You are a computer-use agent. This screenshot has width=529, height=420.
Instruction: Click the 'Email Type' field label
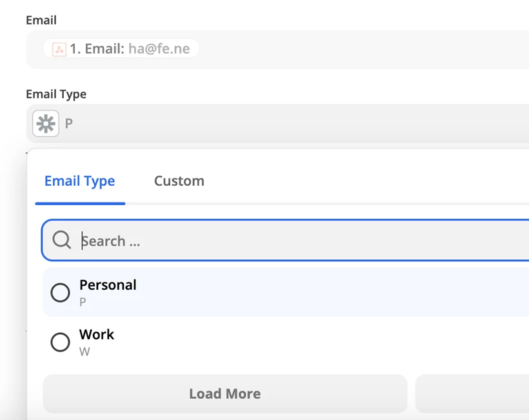(x=56, y=94)
